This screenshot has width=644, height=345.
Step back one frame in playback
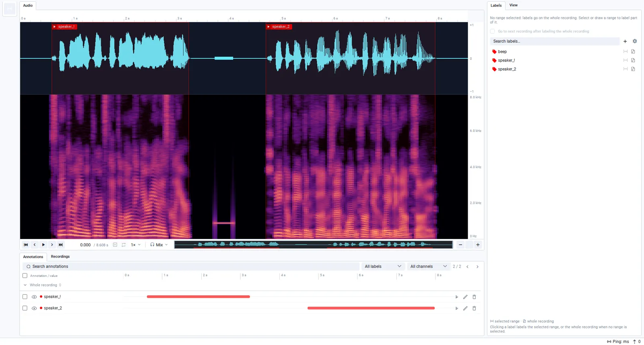click(x=35, y=245)
